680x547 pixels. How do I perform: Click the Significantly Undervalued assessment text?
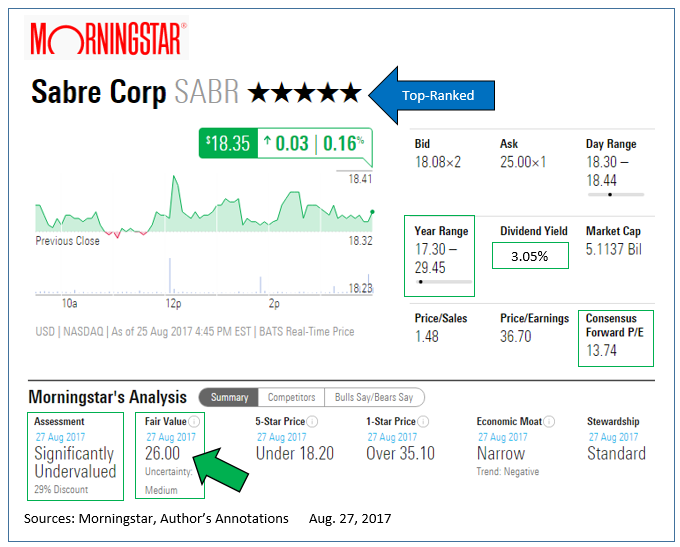[75, 462]
